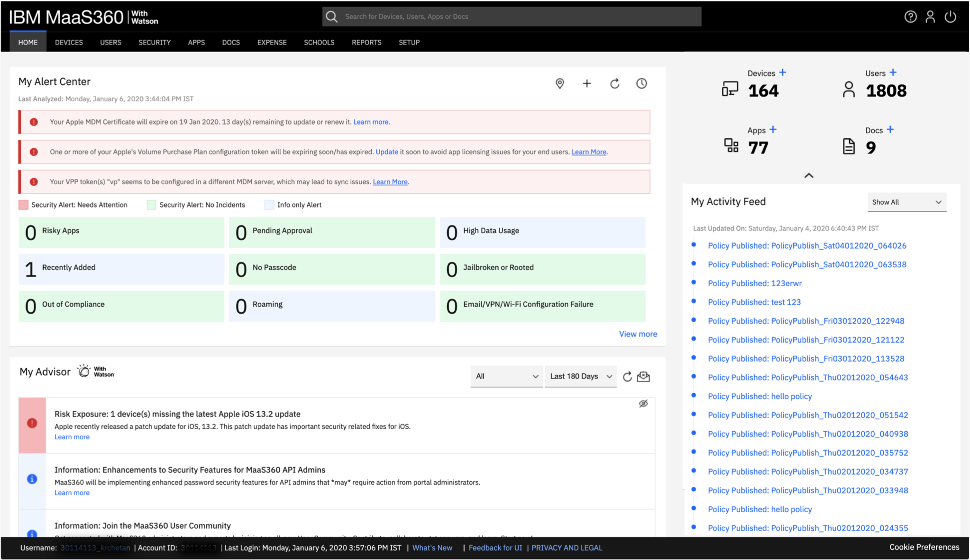Click the Security Alert: Needs Attention red swatch
The width and height of the screenshot is (970, 560).
(23, 205)
